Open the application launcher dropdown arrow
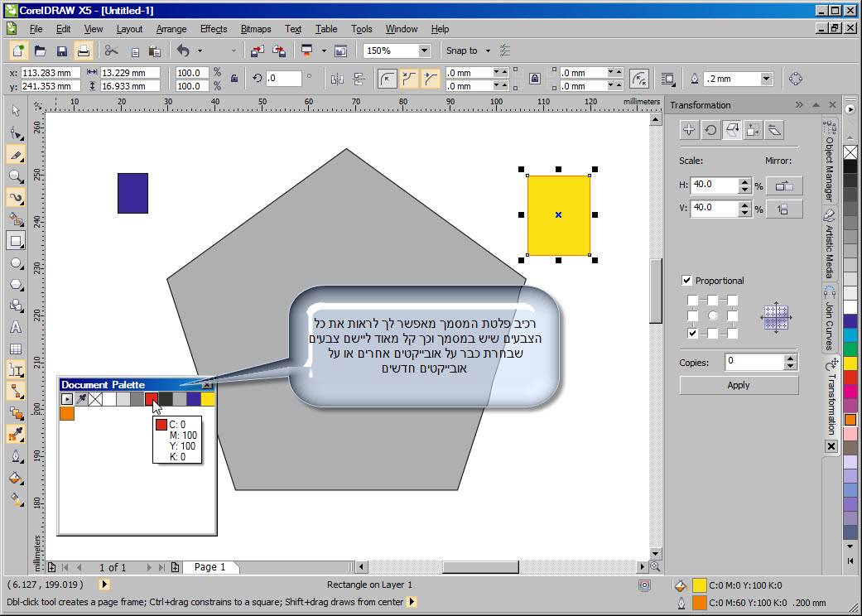Screen dimensions: 862x616 coord(324,51)
